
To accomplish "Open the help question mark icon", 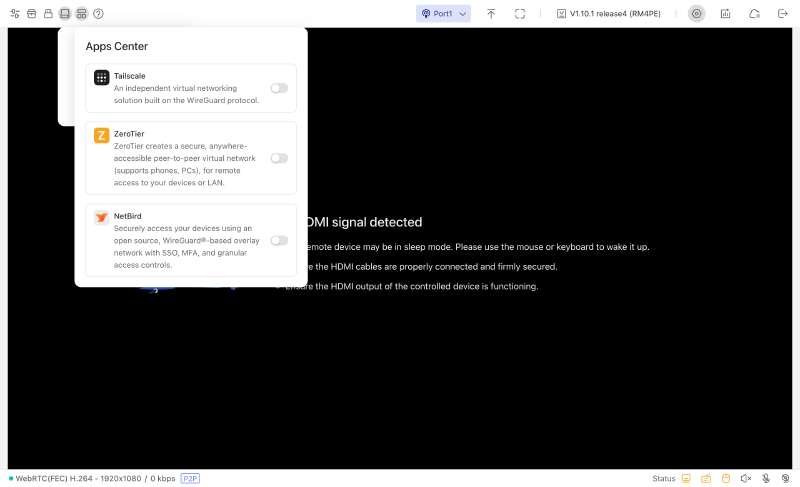I will 98,14.
